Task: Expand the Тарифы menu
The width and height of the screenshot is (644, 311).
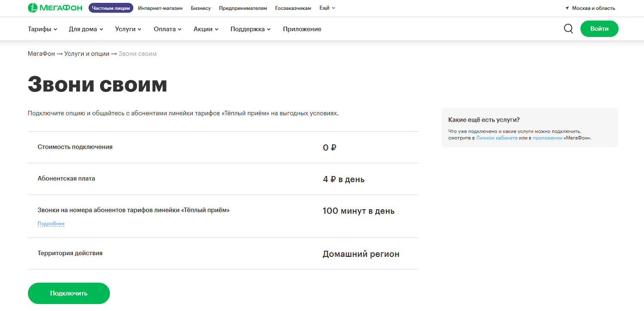Action: point(43,29)
